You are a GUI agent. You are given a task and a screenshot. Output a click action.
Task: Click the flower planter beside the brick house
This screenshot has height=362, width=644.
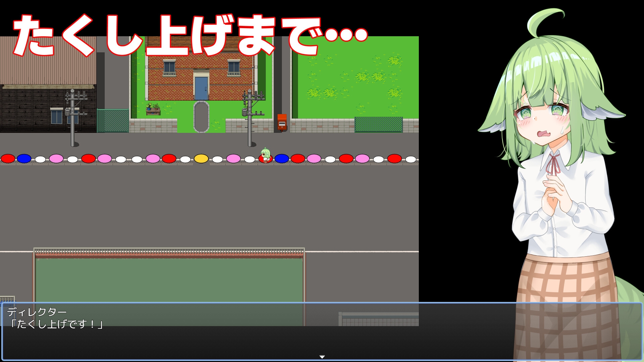153,109
